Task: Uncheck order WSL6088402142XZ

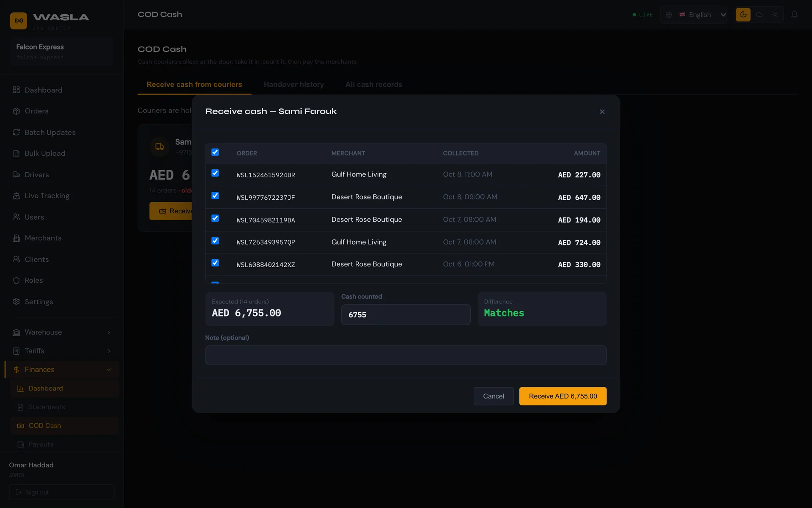Action: pyautogui.click(x=215, y=263)
